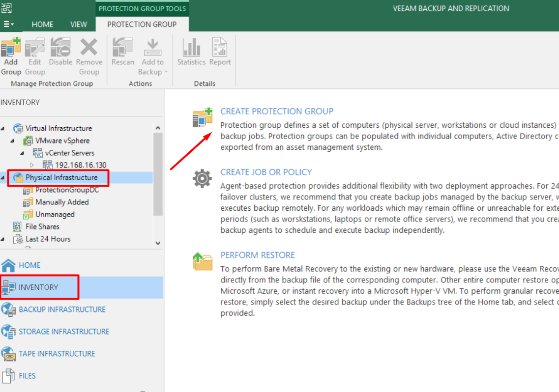Open the main hamburger menu
Viewport: 559px width, 392px height.
pyautogui.click(x=9, y=24)
